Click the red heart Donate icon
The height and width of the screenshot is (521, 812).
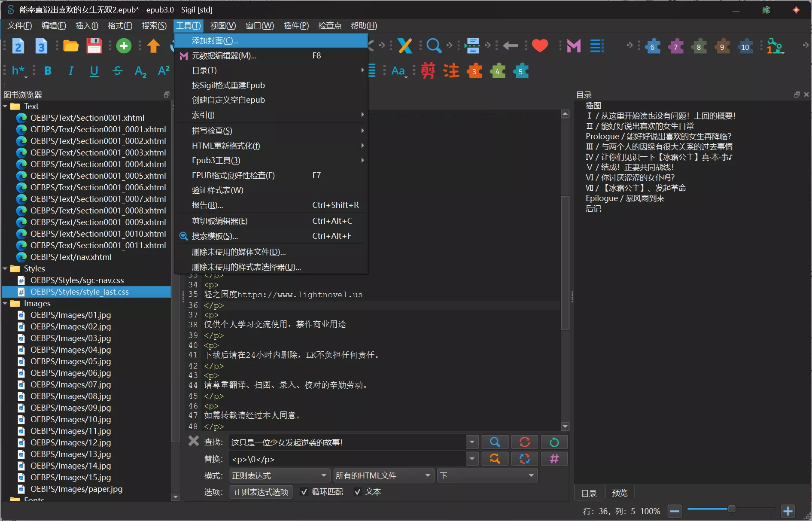[x=540, y=46]
